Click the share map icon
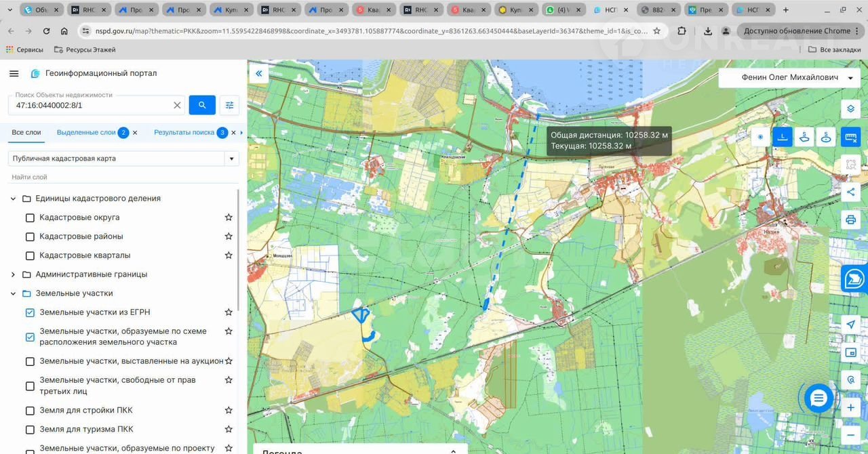868x454 pixels. (850, 192)
